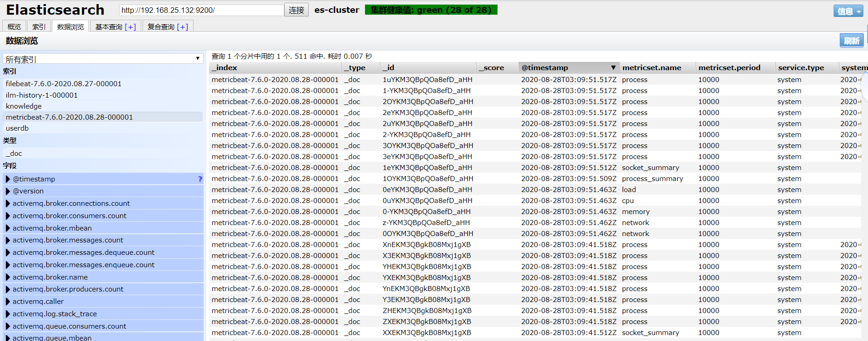Open the 信息 dropdown menu
The image size is (868, 341).
(849, 11)
